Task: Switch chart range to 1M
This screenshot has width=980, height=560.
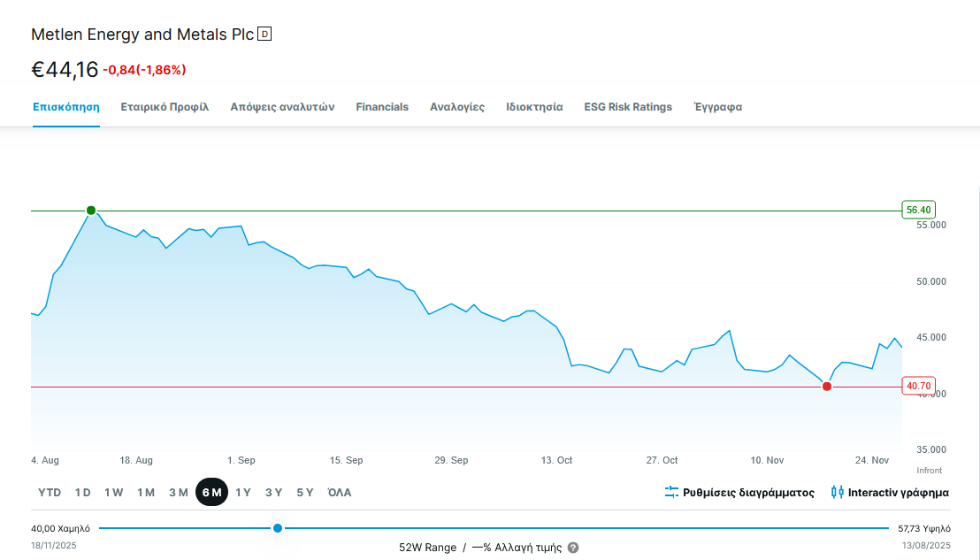Action: (146, 492)
